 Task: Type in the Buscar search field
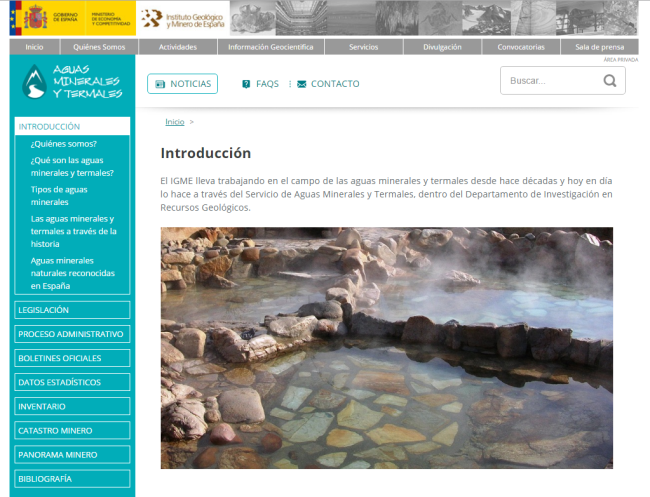point(550,81)
